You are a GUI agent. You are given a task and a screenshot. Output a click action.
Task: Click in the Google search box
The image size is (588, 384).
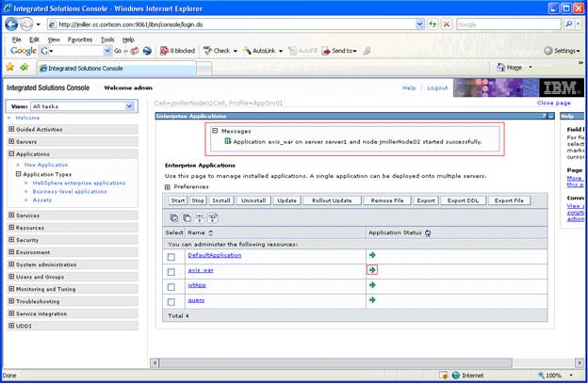point(509,24)
